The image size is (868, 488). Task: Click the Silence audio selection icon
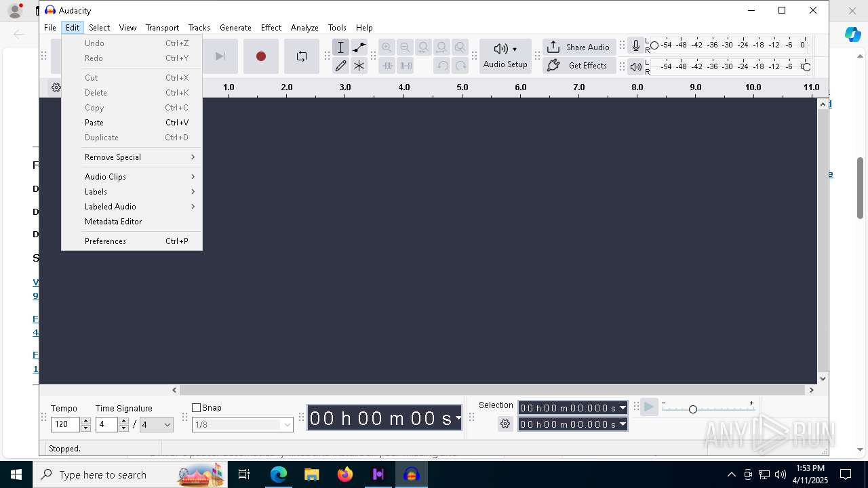pos(406,66)
